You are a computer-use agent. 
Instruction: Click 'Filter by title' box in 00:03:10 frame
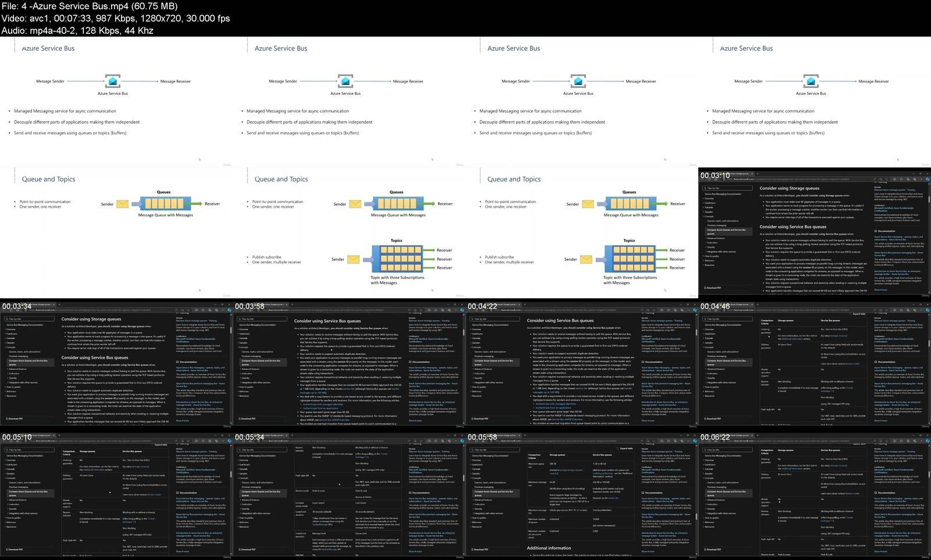click(x=727, y=188)
